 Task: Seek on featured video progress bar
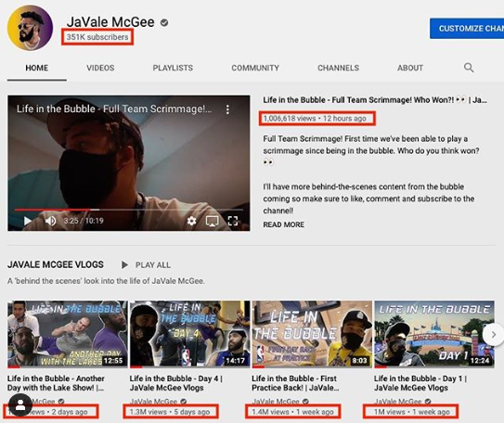129,210
